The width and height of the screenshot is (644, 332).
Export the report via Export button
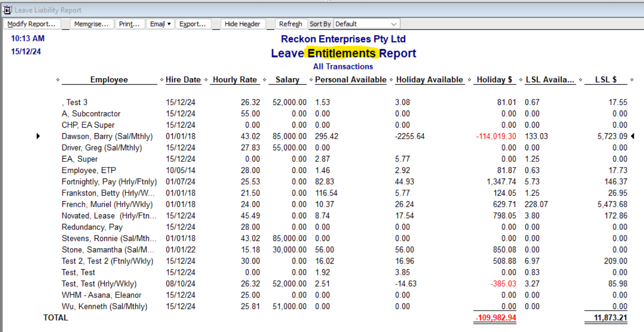193,24
